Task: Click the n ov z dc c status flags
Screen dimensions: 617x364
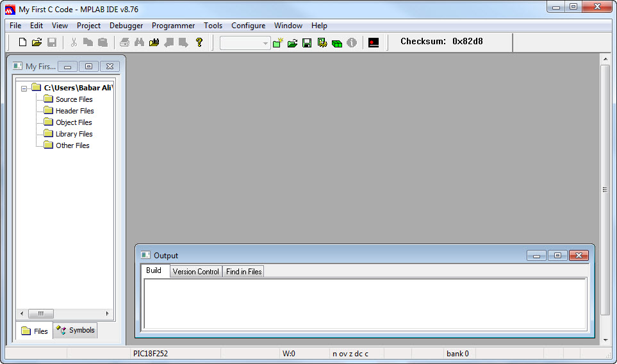Action: click(350, 353)
